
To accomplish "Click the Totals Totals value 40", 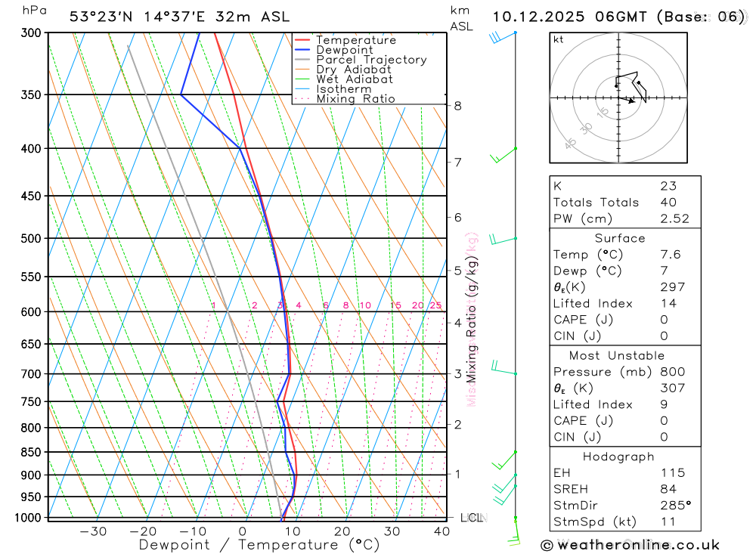I will pos(668,203).
